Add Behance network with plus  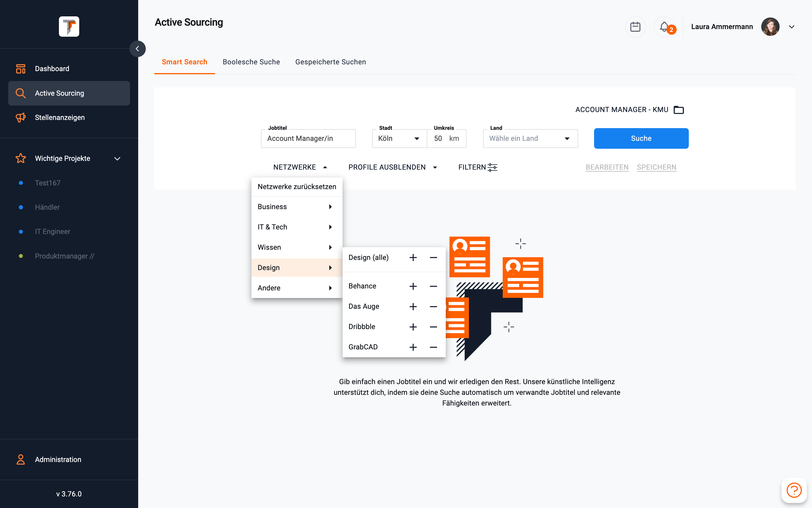(x=413, y=286)
